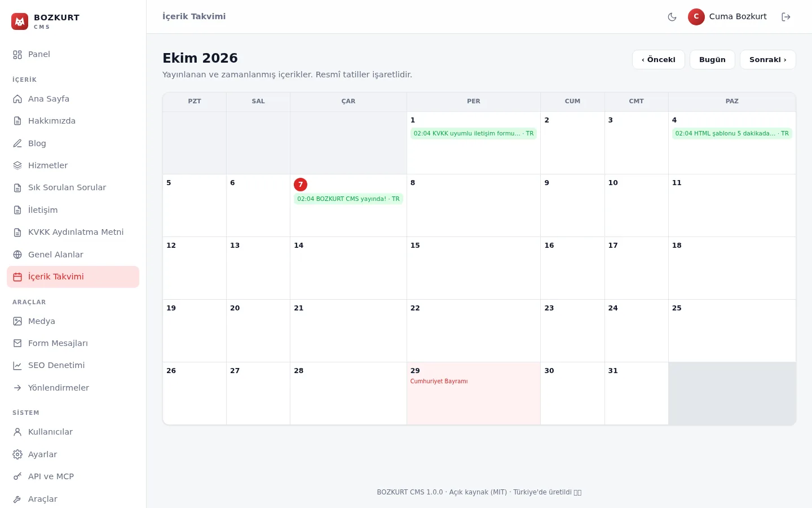Open the API ve MCP key icon
The width and height of the screenshot is (812, 508).
tap(17, 476)
